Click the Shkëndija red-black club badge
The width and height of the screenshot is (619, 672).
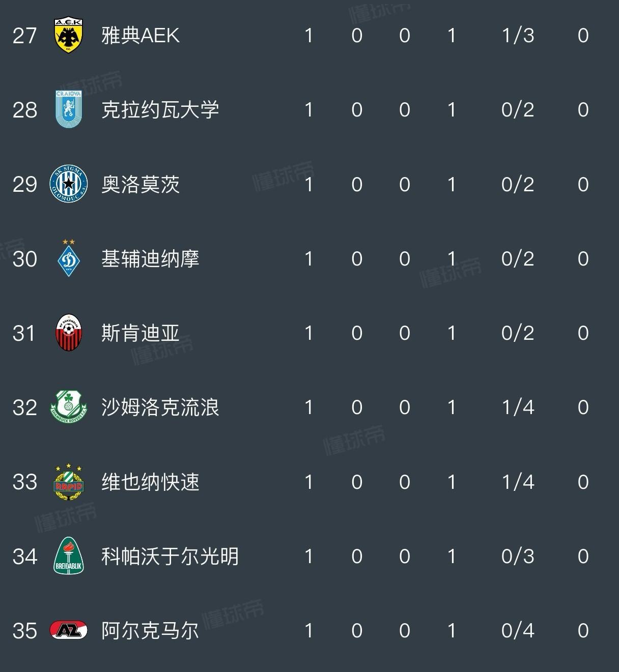pos(68,333)
